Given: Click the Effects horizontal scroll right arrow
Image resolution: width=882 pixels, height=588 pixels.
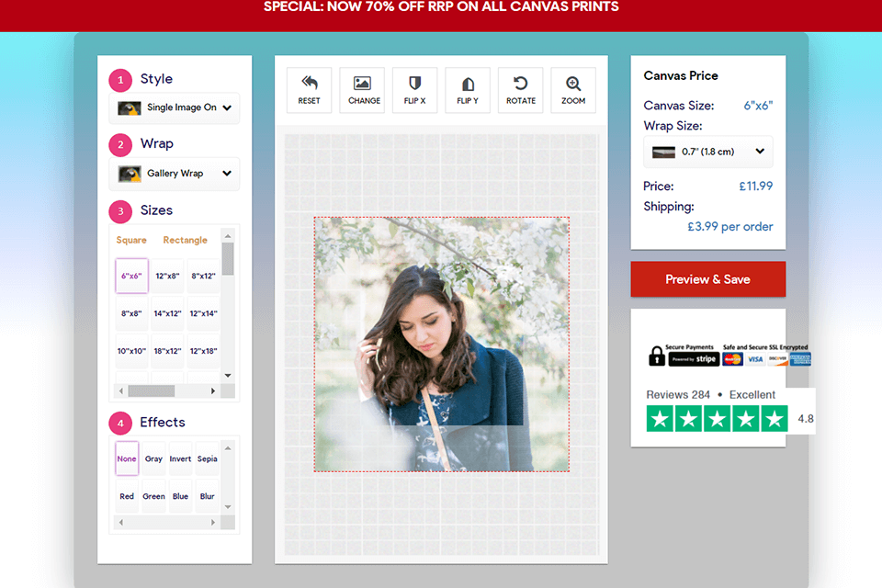Looking at the screenshot, I should click(x=213, y=522).
